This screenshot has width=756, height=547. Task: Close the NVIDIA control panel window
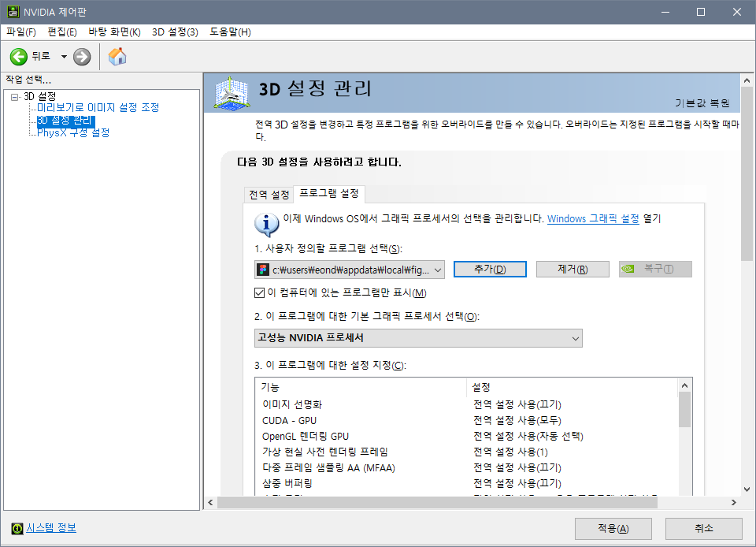tap(737, 12)
